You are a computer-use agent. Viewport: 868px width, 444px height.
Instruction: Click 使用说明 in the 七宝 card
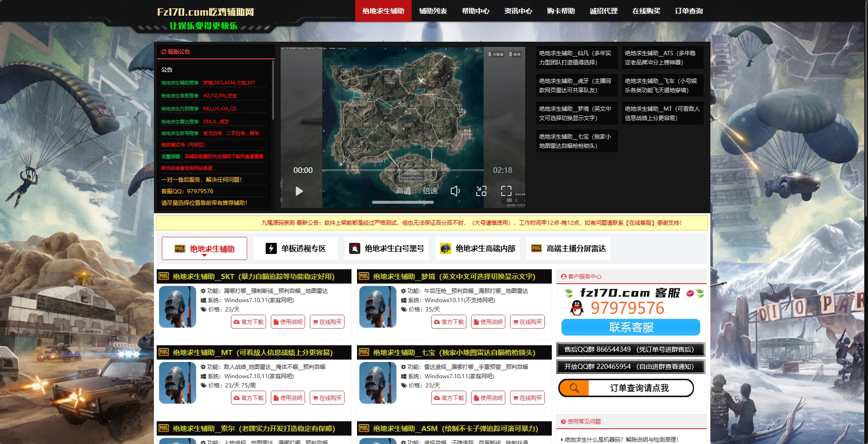pos(488,398)
